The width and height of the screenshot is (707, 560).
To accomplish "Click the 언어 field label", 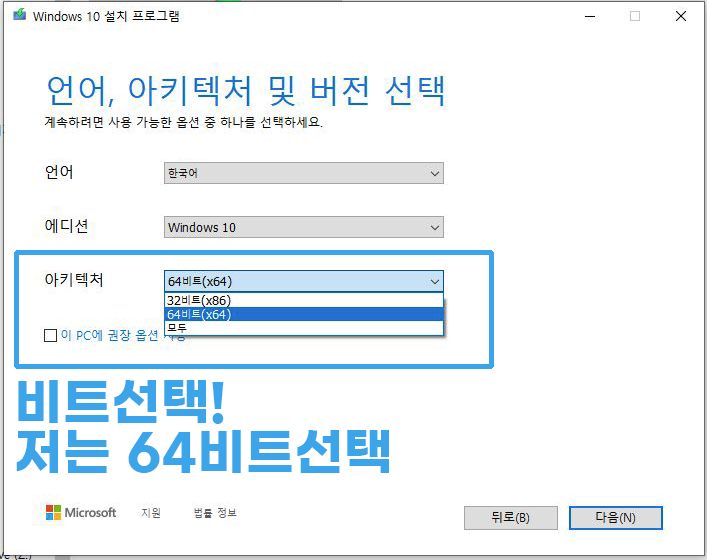I will click(x=59, y=172).
